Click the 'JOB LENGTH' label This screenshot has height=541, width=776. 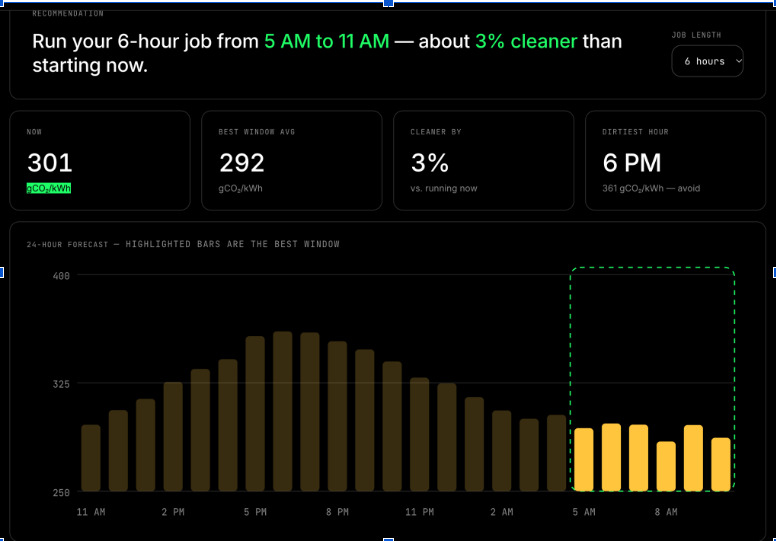[696, 35]
